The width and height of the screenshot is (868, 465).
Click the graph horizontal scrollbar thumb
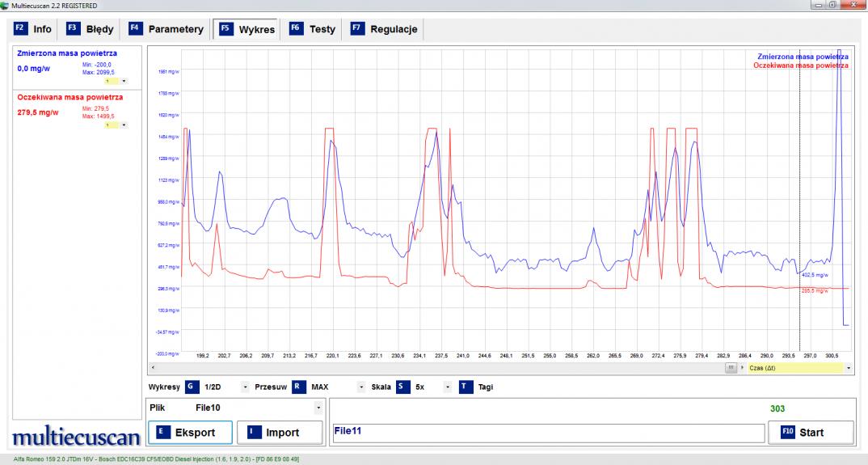click(731, 368)
